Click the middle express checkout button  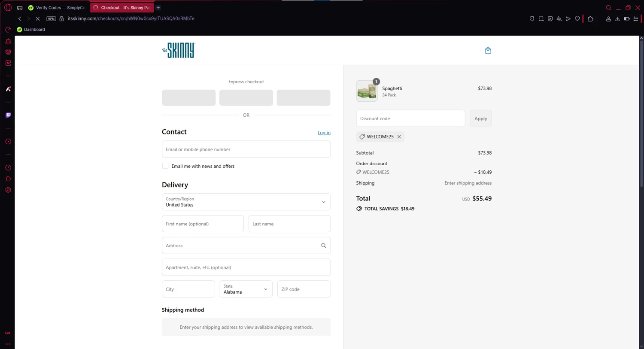246,97
